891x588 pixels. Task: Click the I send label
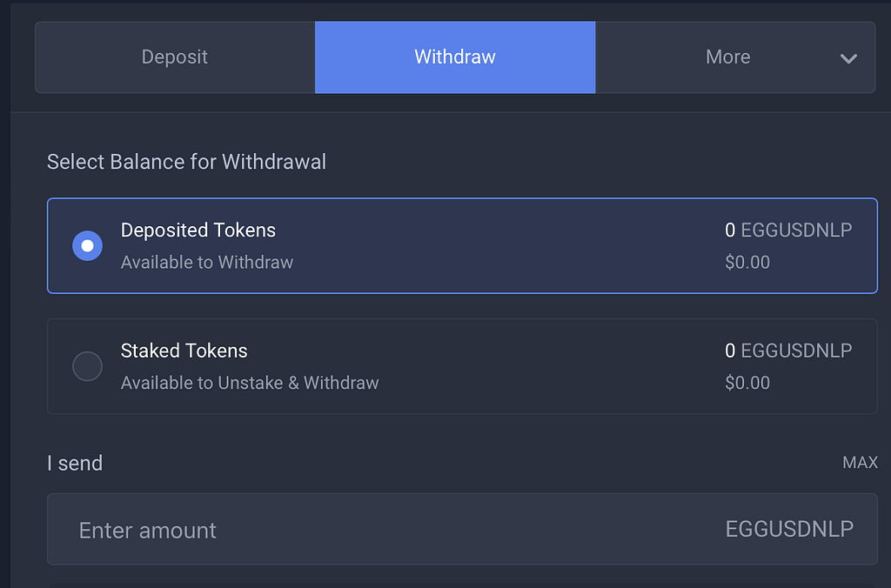(75, 463)
